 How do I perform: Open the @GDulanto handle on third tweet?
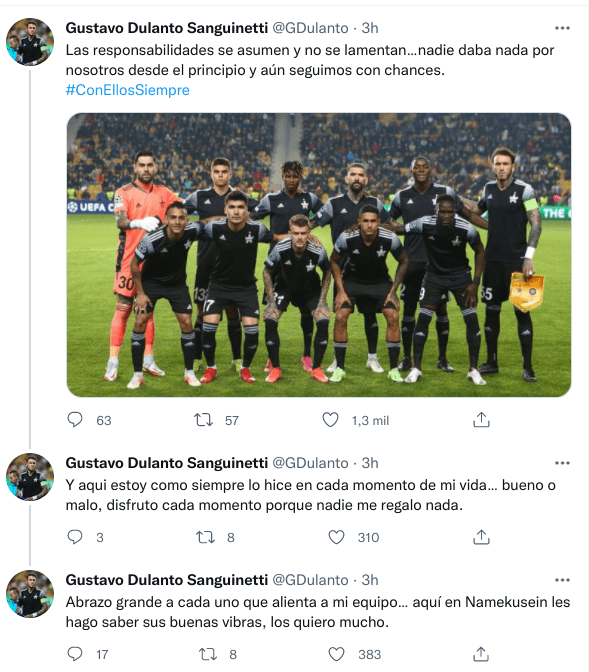tap(310, 580)
